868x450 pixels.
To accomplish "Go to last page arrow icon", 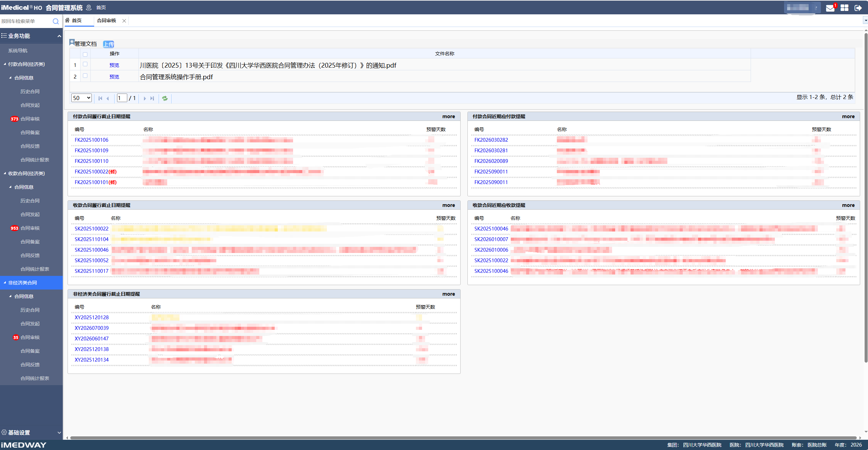I will pos(152,98).
